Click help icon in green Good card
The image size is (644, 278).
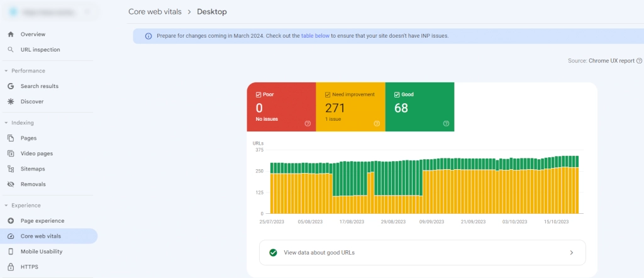click(x=446, y=124)
